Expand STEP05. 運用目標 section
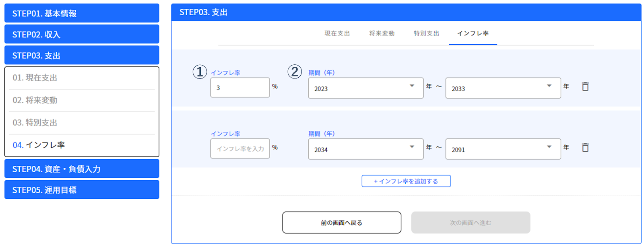This screenshot has height=247, width=644. (82, 189)
